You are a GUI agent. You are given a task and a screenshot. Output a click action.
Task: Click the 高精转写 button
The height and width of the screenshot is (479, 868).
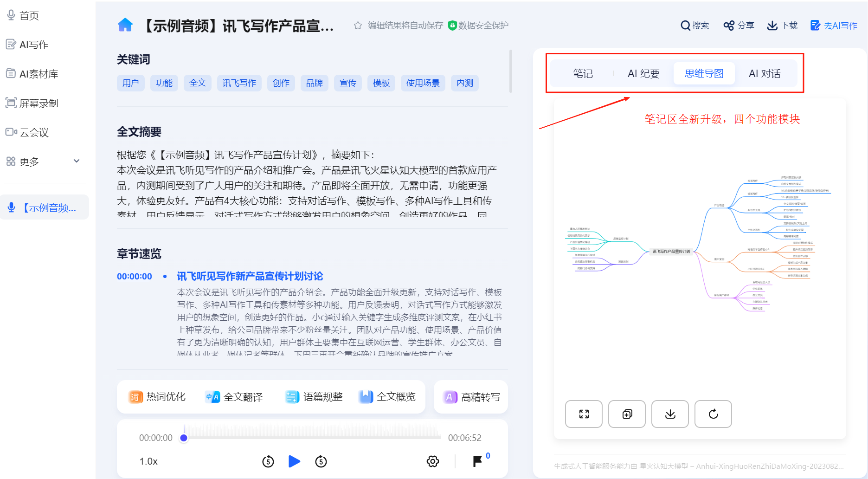tap(471, 397)
